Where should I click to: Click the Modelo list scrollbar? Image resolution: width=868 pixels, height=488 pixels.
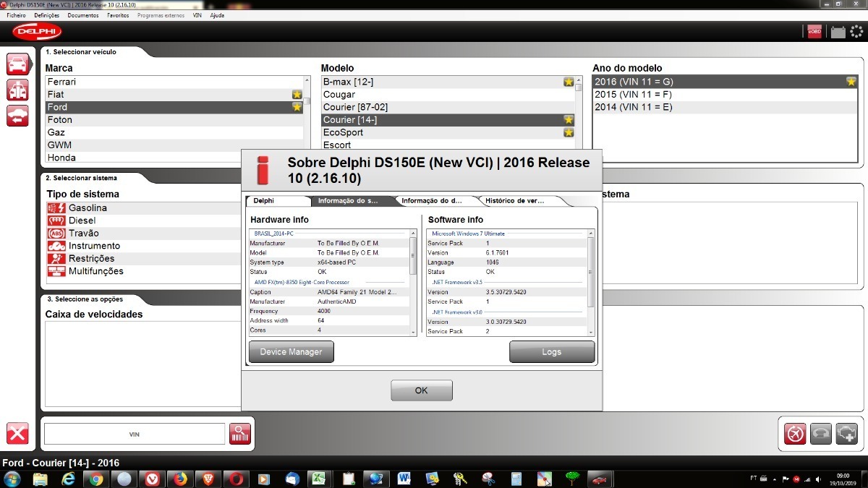click(x=578, y=88)
